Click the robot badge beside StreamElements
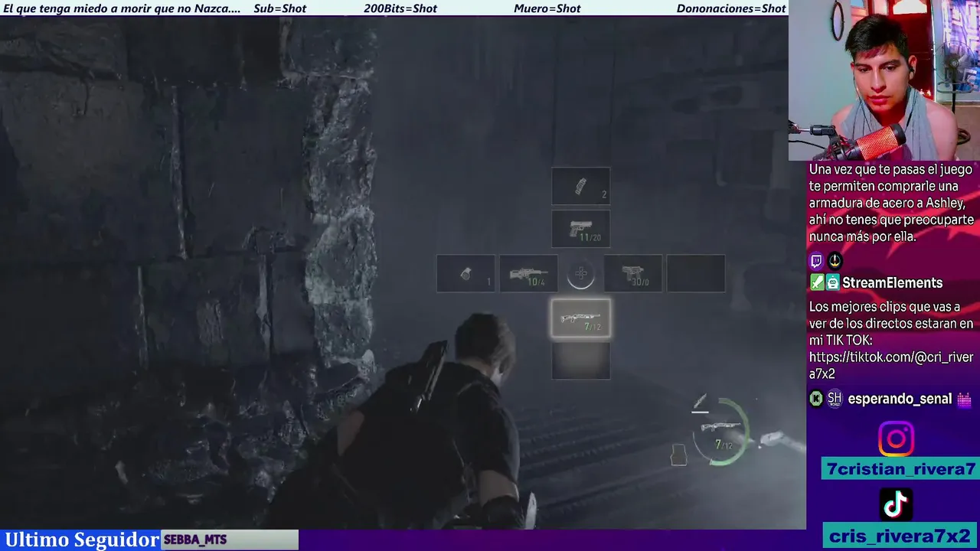 pos(833,282)
